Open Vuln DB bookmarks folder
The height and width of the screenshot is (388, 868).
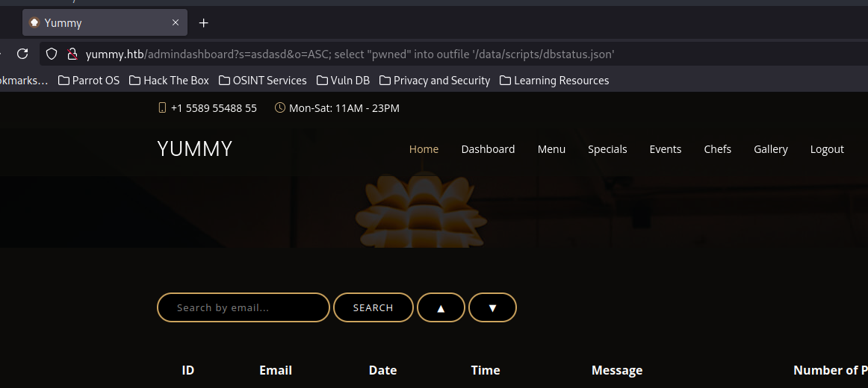[x=343, y=81]
